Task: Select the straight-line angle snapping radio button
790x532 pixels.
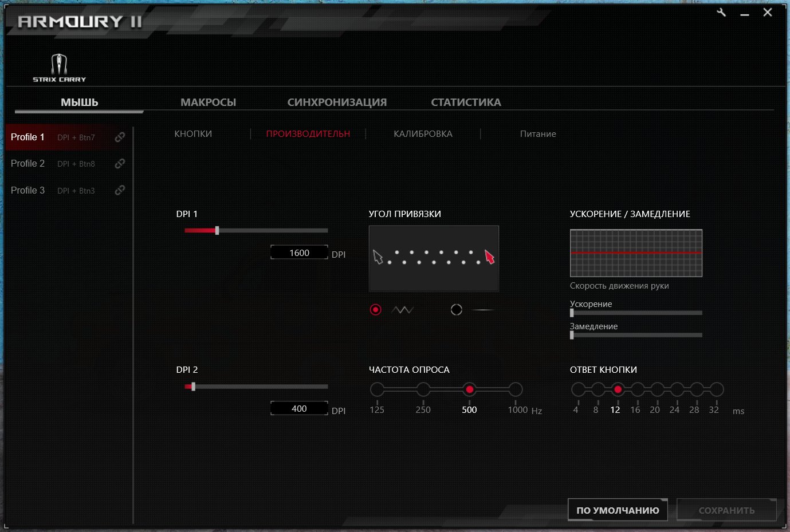Action: click(457, 310)
